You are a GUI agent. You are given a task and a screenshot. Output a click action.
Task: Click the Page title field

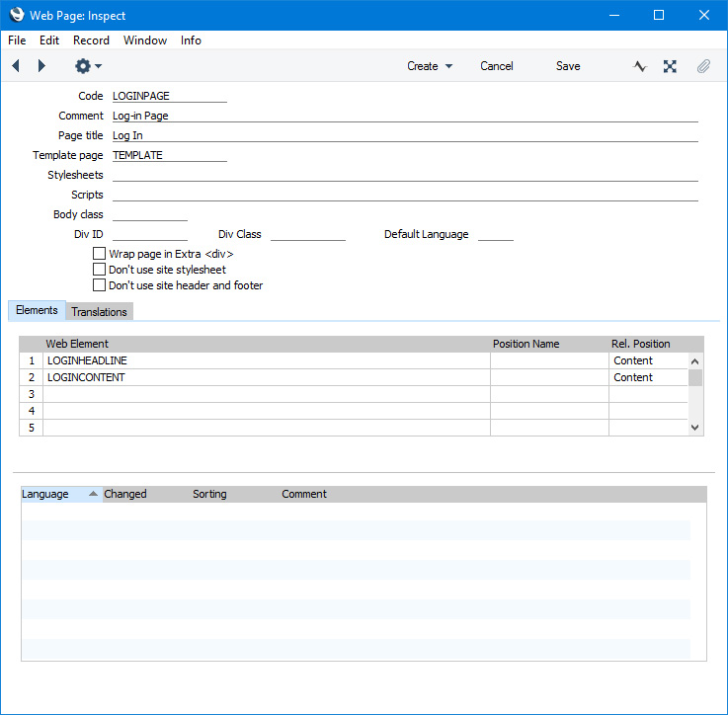(x=405, y=135)
